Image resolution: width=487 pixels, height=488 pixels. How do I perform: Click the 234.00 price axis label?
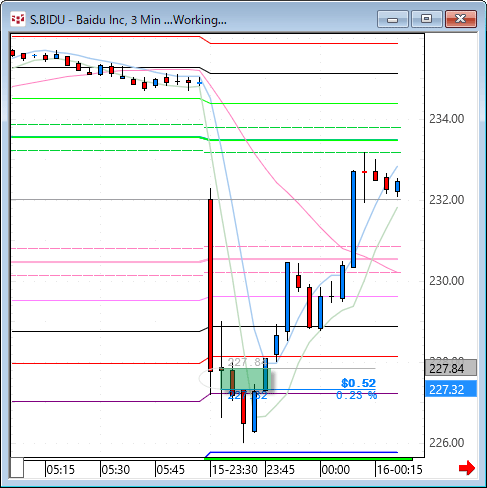point(446,119)
